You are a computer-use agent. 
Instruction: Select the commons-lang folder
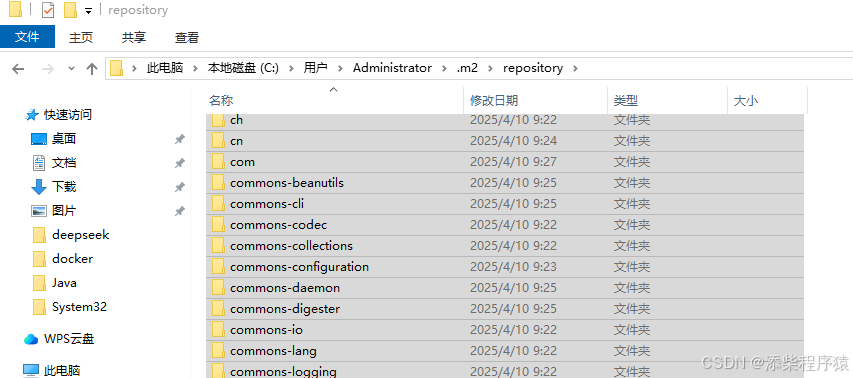click(x=504, y=351)
